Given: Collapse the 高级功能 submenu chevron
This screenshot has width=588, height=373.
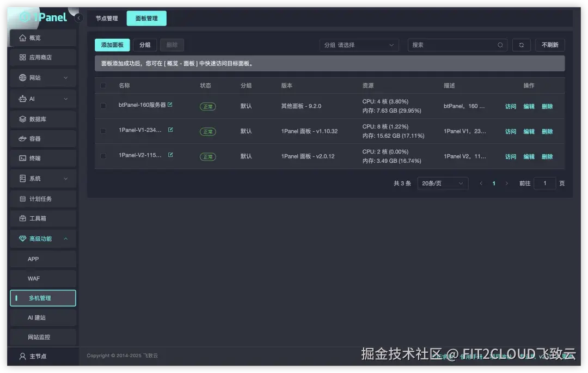Looking at the screenshot, I should [66, 239].
